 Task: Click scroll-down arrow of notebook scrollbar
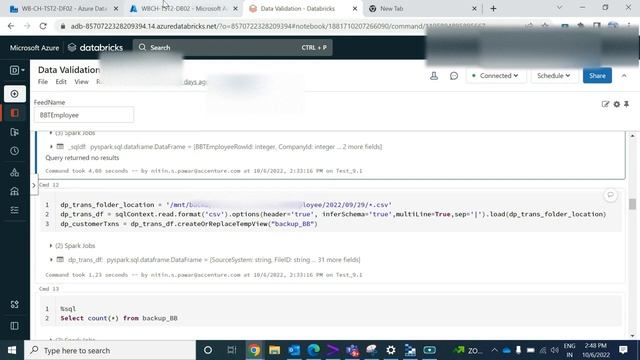[x=633, y=336]
